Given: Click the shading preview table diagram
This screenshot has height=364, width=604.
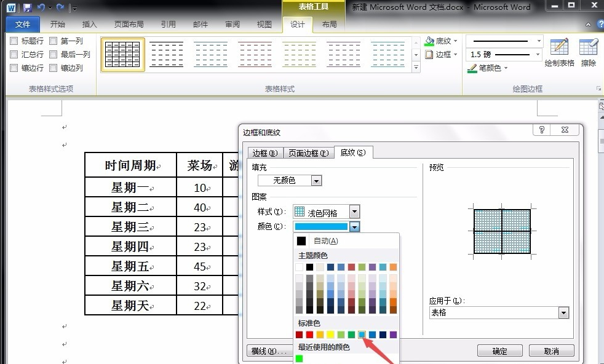Looking at the screenshot, I should pyautogui.click(x=502, y=231).
